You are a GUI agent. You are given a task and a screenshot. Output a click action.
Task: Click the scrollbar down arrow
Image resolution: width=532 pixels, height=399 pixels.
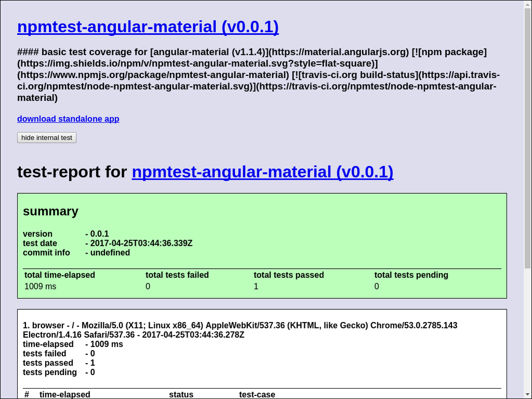[x=527, y=394]
